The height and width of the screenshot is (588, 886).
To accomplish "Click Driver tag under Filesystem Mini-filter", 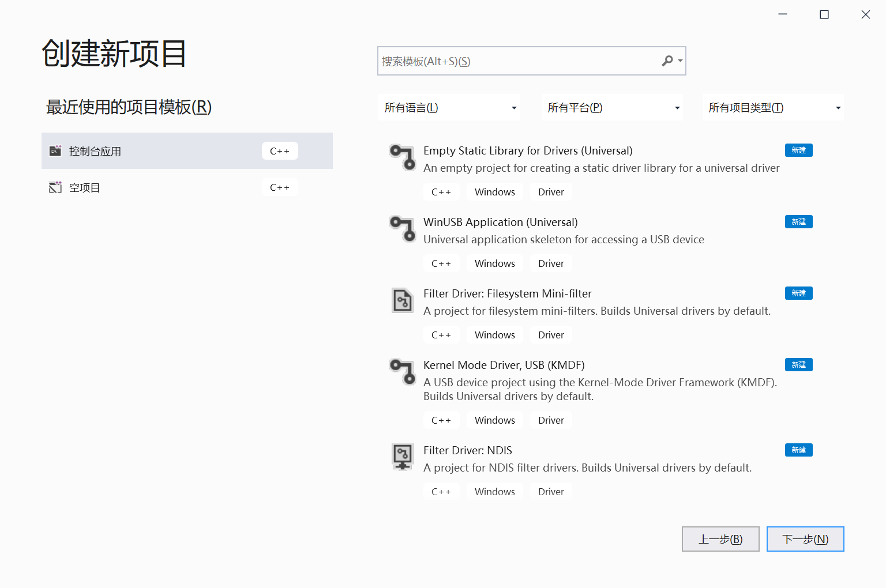I will [551, 335].
